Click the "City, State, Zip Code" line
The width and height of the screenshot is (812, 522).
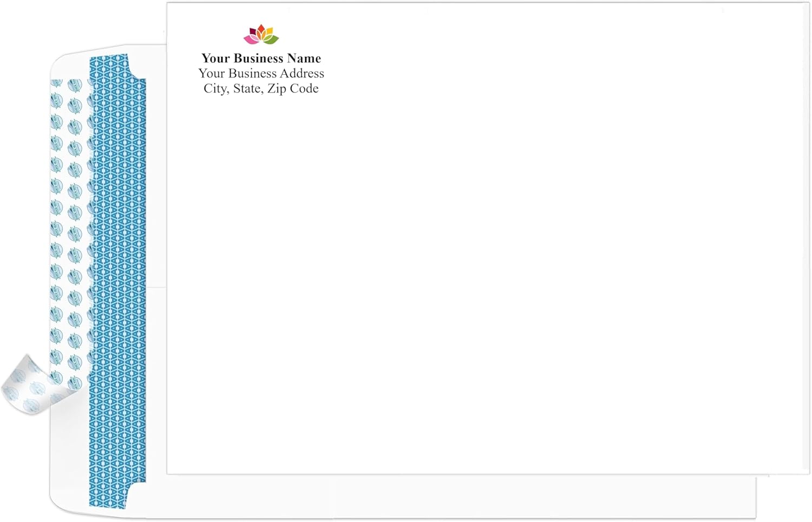[x=261, y=88]
